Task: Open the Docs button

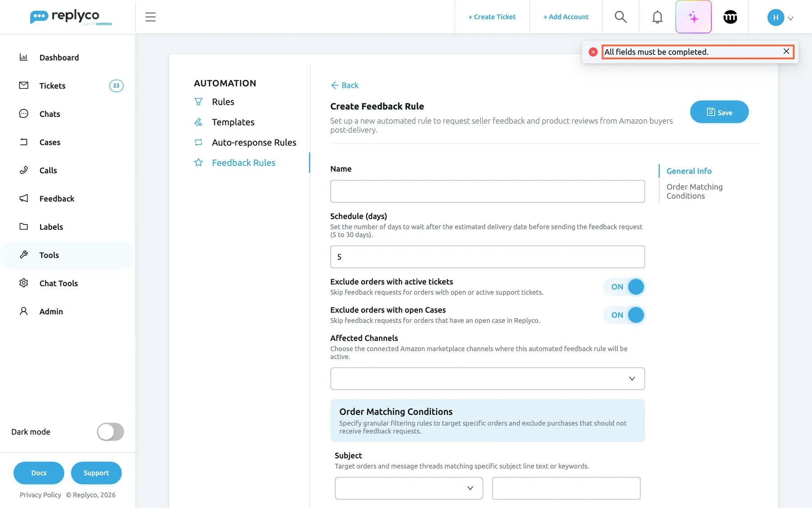Action: tap(39, 473)
